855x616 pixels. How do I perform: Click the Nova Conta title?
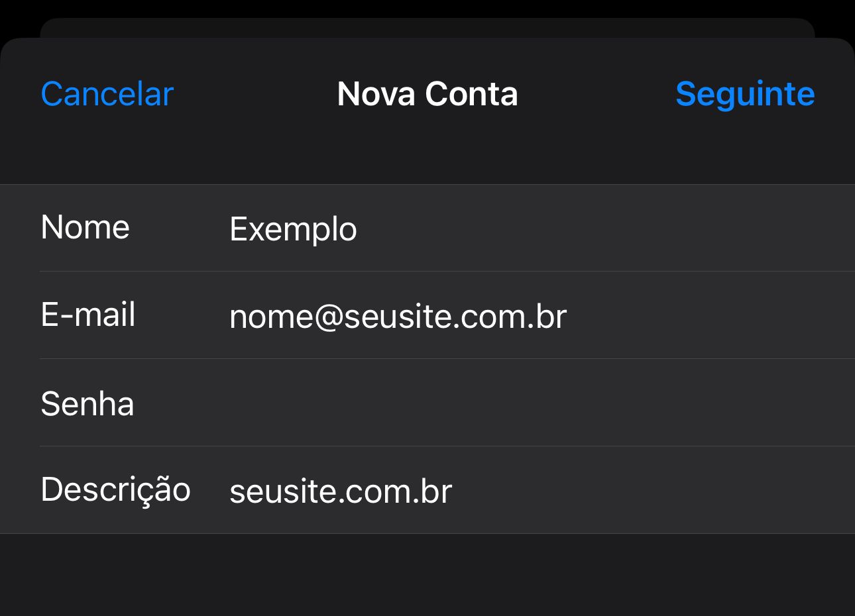[x=427, y=94]
